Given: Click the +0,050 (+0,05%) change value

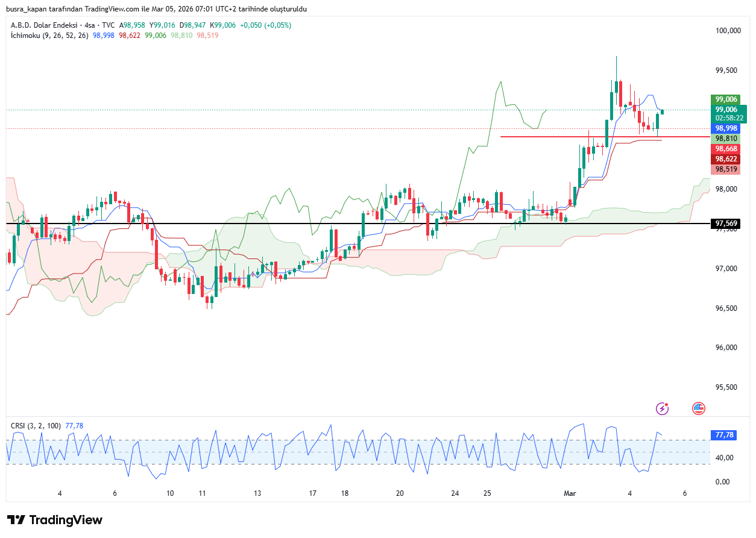Looking at the screenshot, I should pyautogui.click(x=265, y=25).
